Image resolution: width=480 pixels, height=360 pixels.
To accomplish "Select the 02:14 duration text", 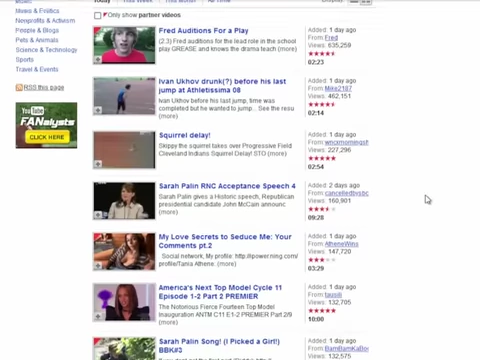I will 316,113.
